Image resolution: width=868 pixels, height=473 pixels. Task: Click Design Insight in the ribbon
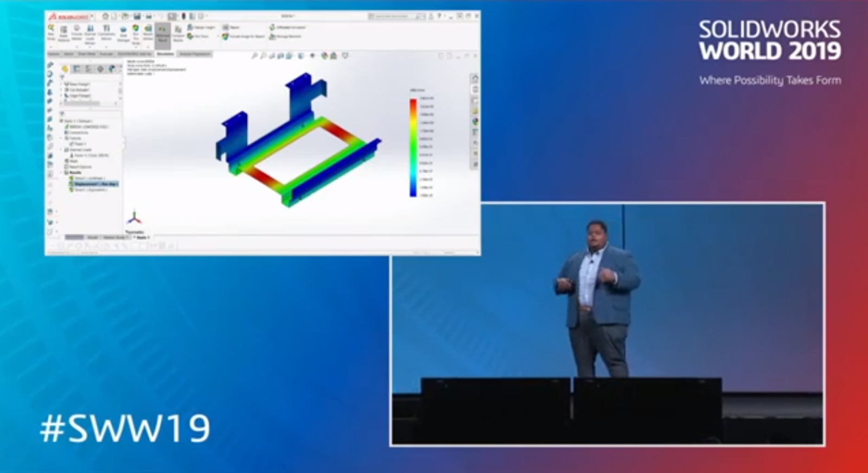[x=201, y=27]
